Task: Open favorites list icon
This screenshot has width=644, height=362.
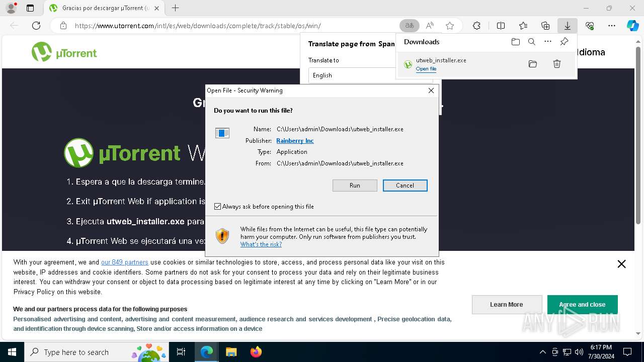Action: pyautogui.click(x=523, y=26)
